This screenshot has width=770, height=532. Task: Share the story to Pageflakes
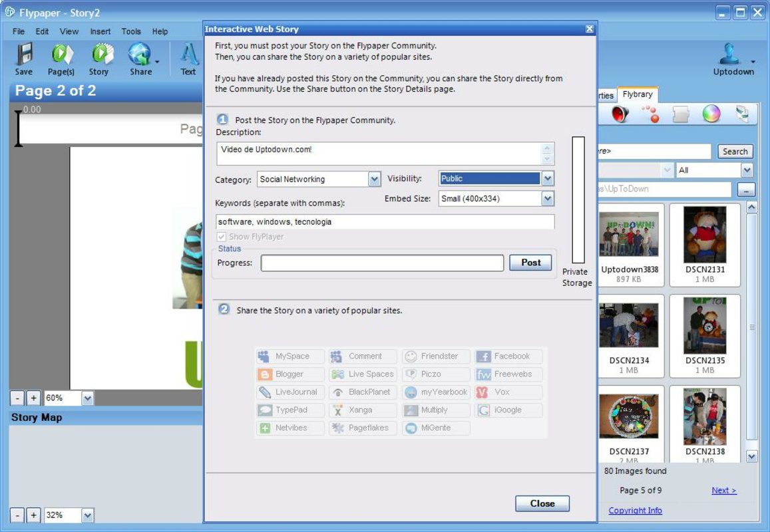click(363, 428)
